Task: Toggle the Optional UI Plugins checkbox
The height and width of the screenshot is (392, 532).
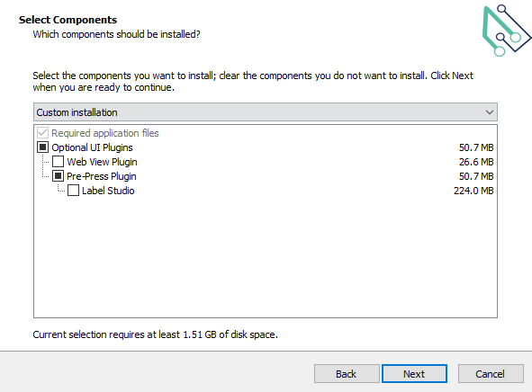Action: coord(42,147)
